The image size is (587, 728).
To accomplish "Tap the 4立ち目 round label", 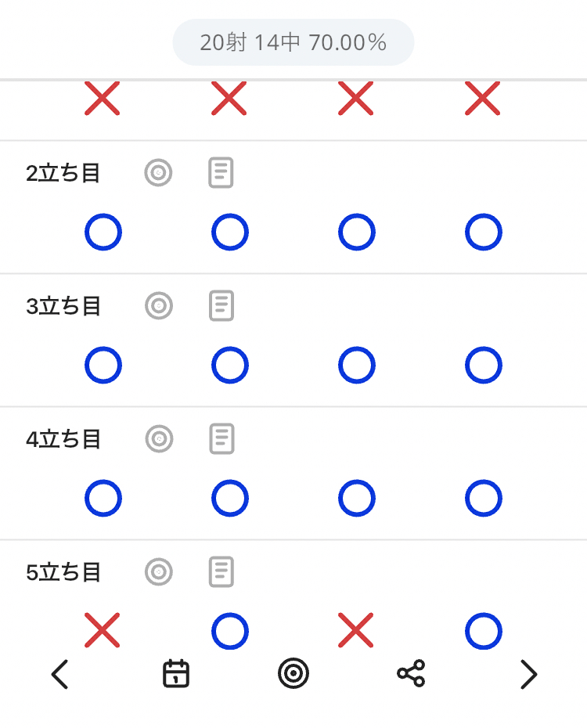I will click(63, 439).
